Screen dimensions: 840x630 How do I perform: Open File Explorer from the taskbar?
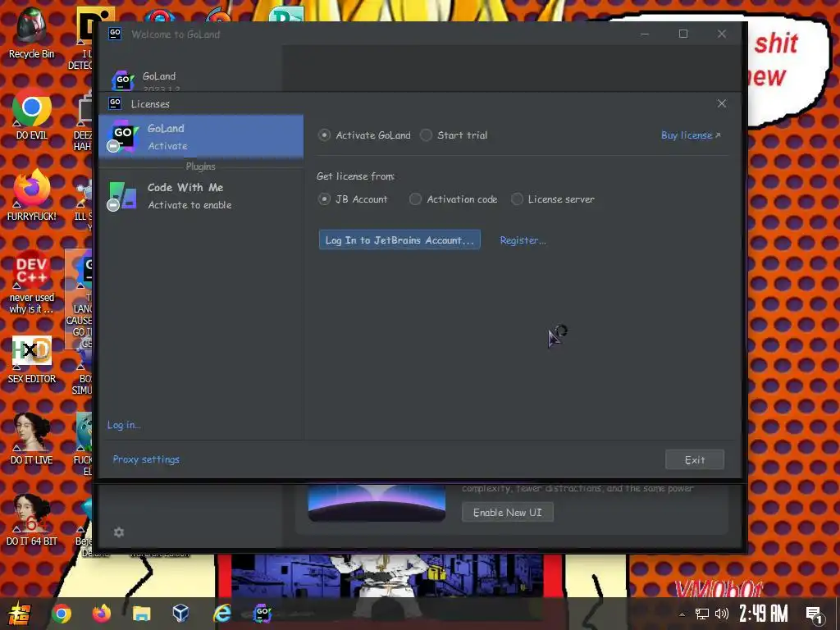[x=141, y=614]
